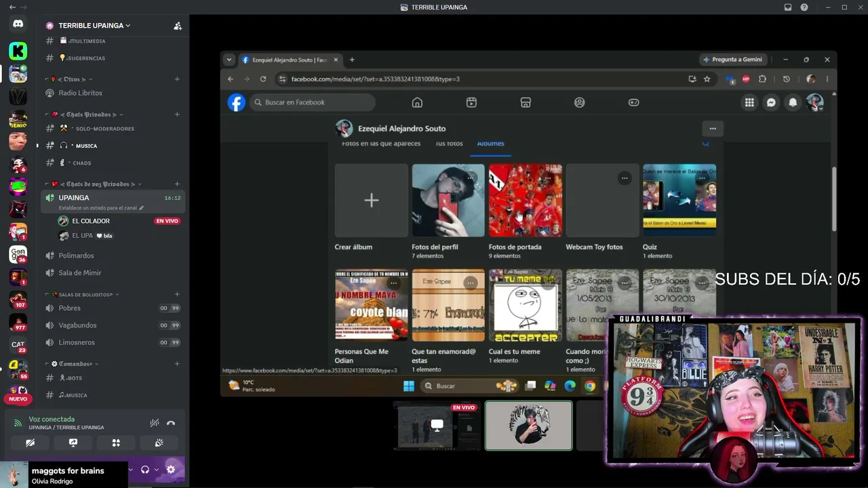Viewport: 868px width, 488px height.
Task: Toggle noise suppression icon beside Voz conectada
Action: 155,423
